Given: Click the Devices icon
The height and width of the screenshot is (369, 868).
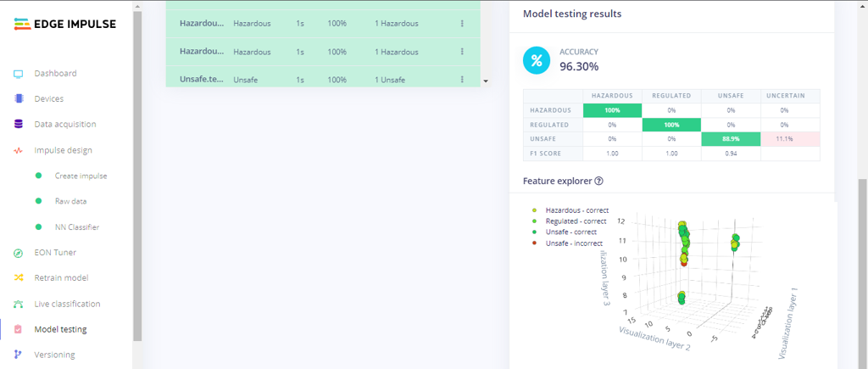Looking at the screenshot, I should tap(18, 99).
